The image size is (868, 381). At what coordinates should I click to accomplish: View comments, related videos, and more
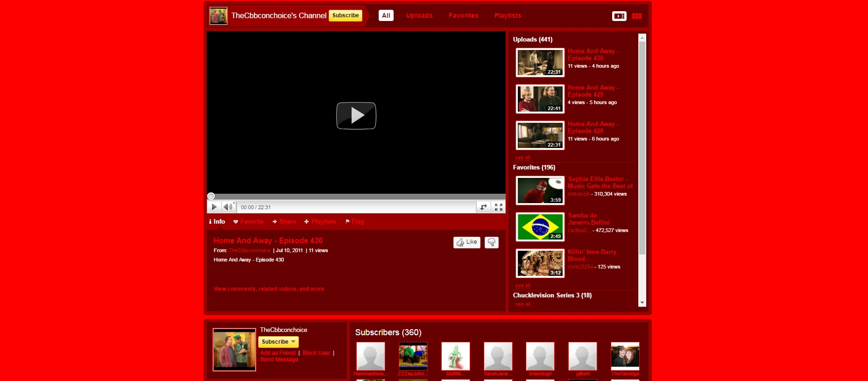pyautogui.click(x=269, y=289)
